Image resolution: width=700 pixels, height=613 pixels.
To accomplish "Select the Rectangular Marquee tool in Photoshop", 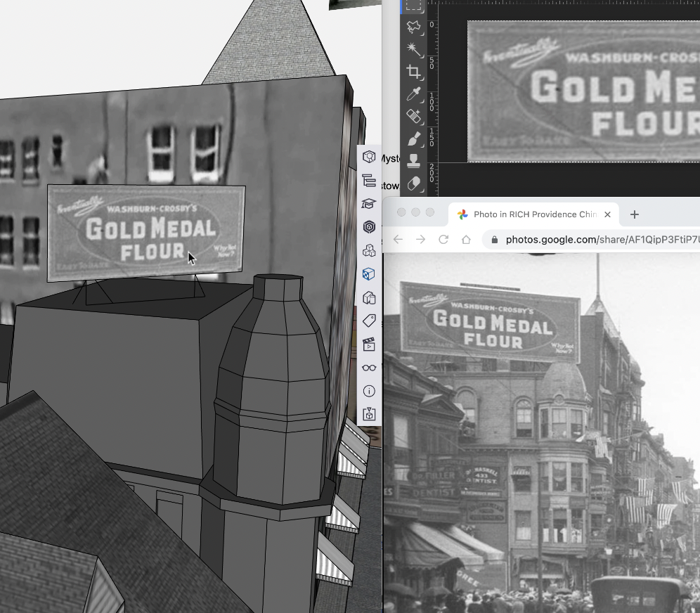I will tap(413, 6).
